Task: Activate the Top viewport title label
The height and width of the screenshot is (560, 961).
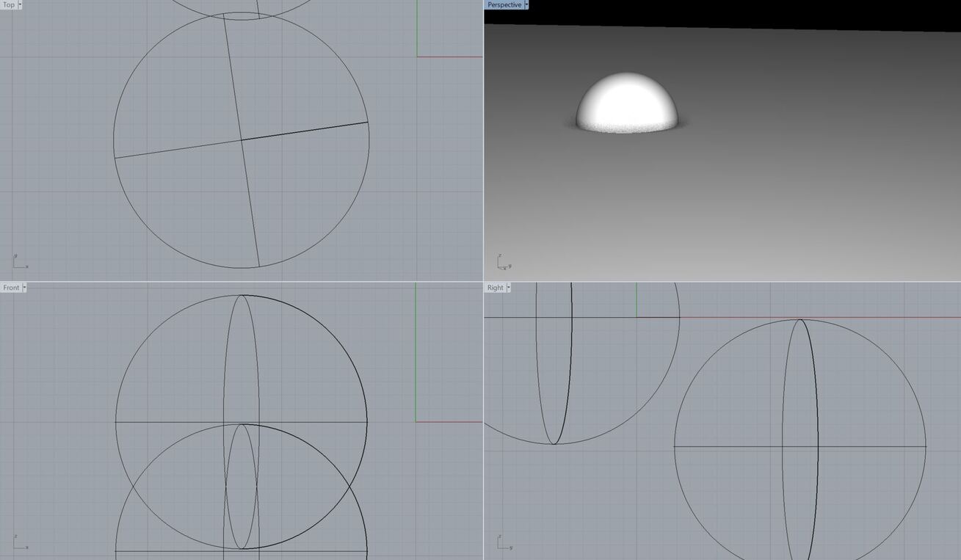Action: 9,4
